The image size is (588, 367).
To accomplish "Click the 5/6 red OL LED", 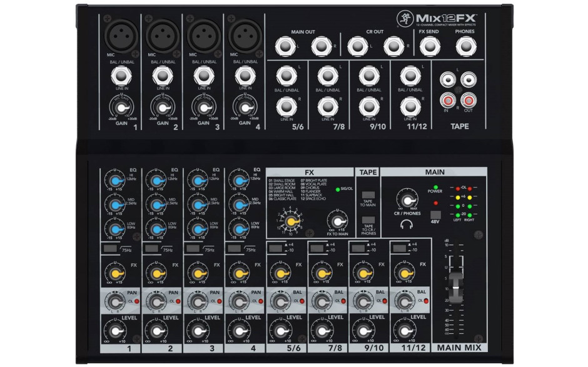I will (302, 301).
